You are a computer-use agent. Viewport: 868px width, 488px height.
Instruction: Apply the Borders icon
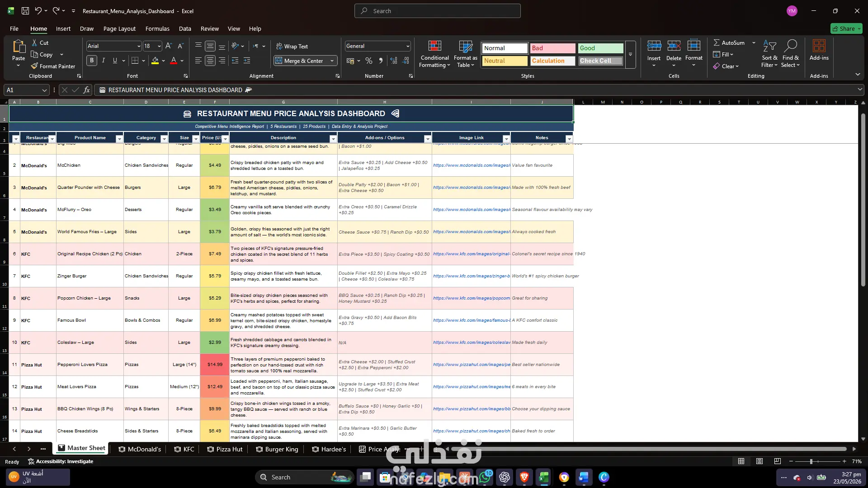coord(135,61)
